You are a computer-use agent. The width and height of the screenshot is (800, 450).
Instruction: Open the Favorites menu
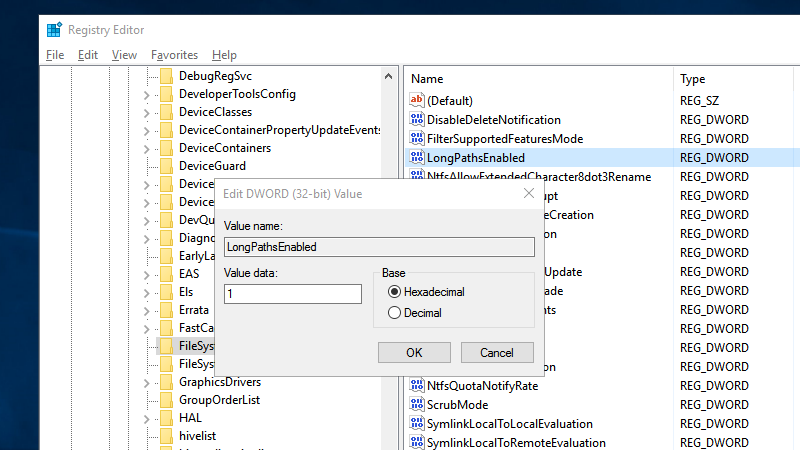point(174,55)
